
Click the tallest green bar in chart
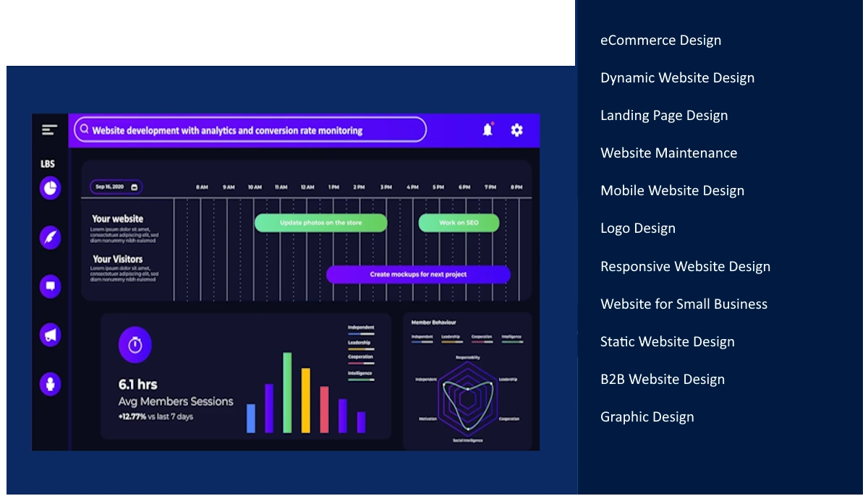coord(287,393)
